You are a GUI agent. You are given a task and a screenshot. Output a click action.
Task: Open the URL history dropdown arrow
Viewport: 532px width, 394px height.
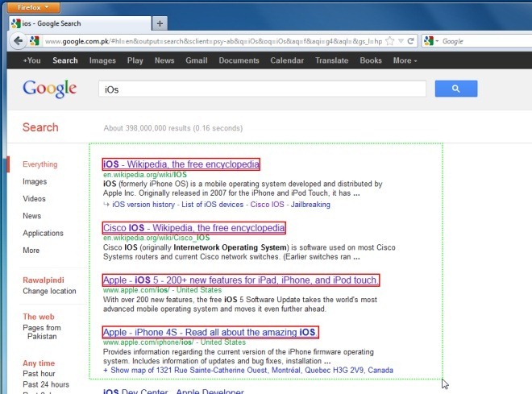pos(401,41)
